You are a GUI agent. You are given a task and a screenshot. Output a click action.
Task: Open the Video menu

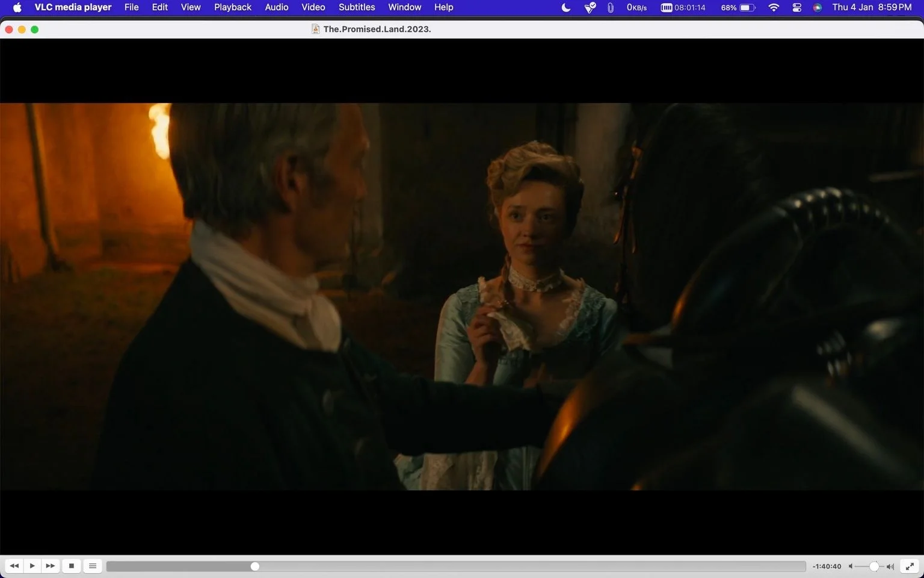point(313,7)
